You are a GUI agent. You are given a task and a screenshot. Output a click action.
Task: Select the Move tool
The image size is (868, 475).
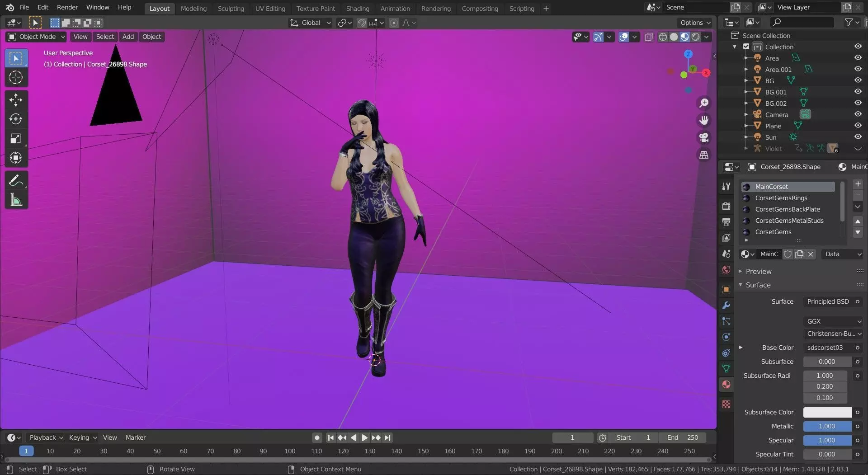coord(16,100)
